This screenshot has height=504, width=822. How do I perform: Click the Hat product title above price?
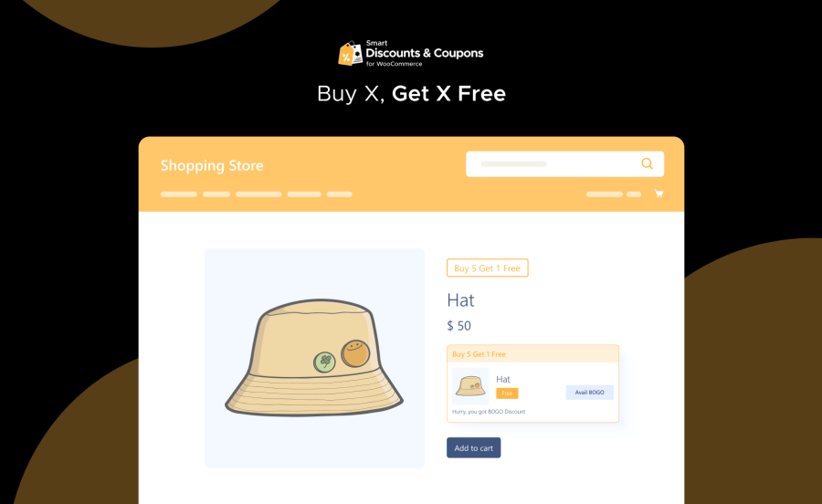point(460,300)
